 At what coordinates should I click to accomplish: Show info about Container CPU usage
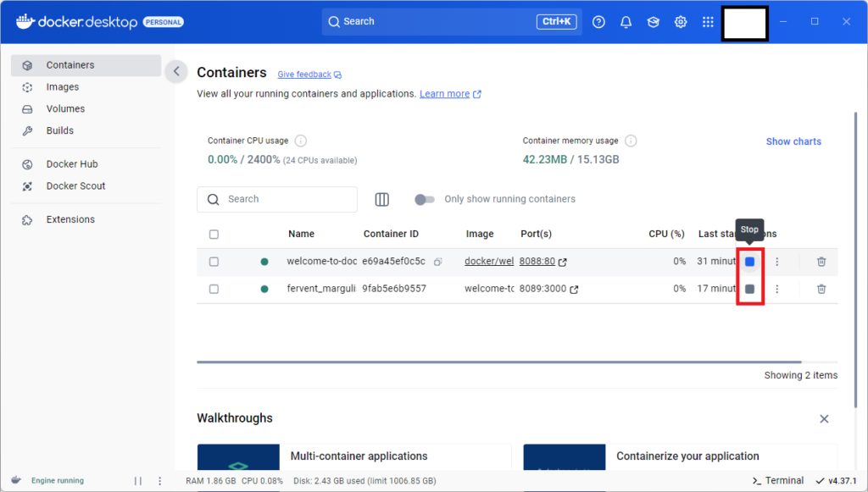coord(301,141)
